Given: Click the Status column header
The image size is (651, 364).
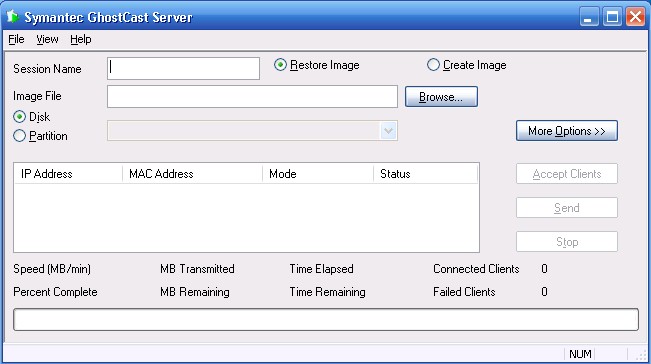Looking at the screenshot, I should pos(426,173).
